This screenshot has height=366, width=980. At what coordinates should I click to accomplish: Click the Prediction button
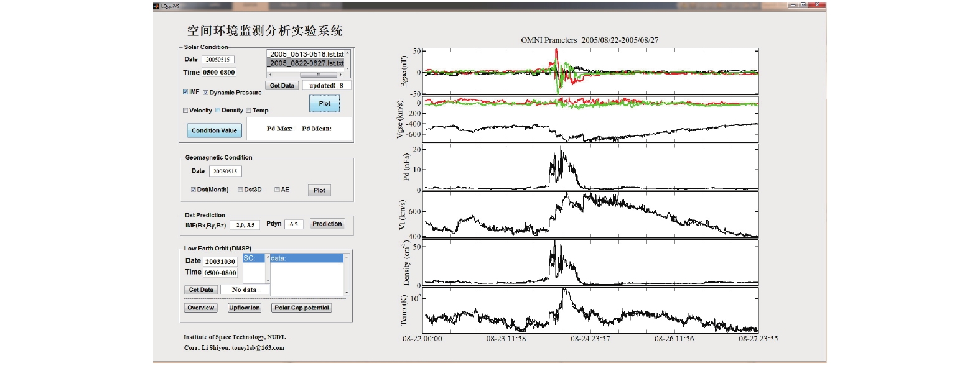(x=327, y=224)
